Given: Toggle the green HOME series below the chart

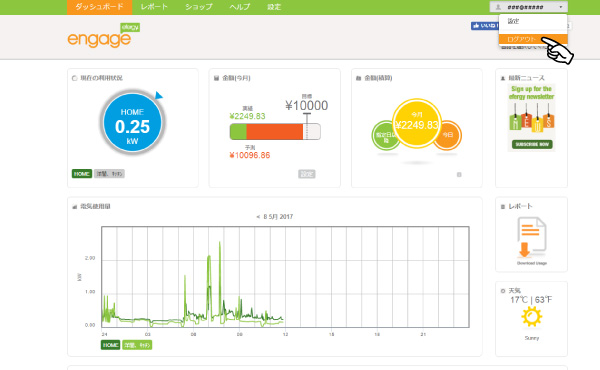Looking at the screenshot, I should coord(111,345).
